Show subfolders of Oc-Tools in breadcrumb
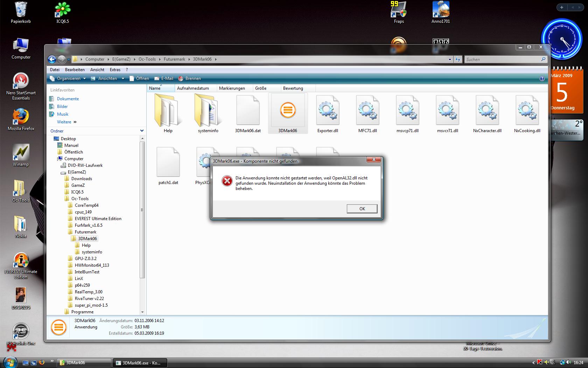588x368 pixels. pyautogui.click(x=160, y=59)
